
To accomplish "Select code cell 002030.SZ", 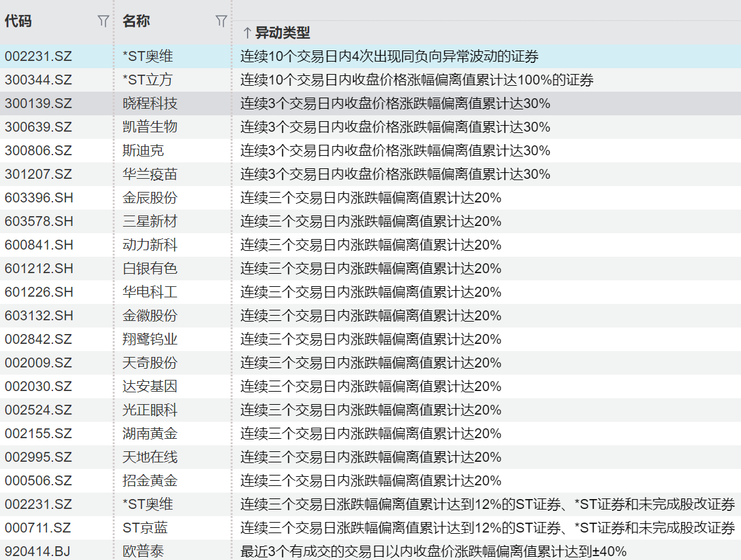I will (x=38, y=386).
